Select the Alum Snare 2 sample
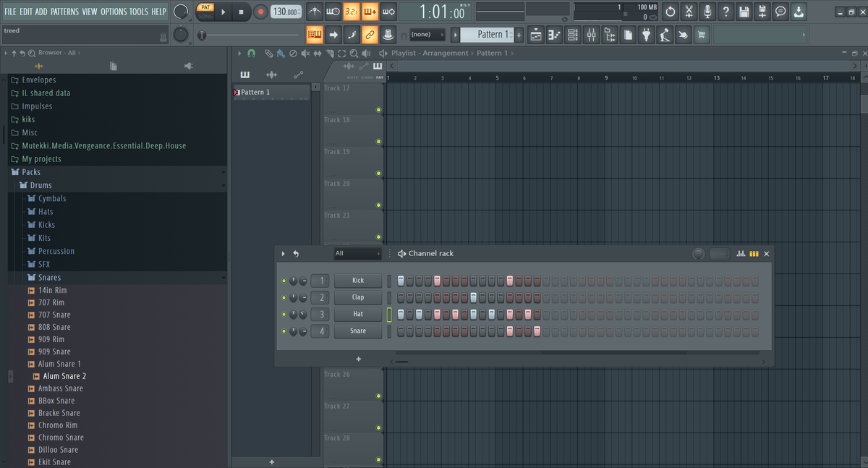Viewport: 868px width, 468px height. 64,376
